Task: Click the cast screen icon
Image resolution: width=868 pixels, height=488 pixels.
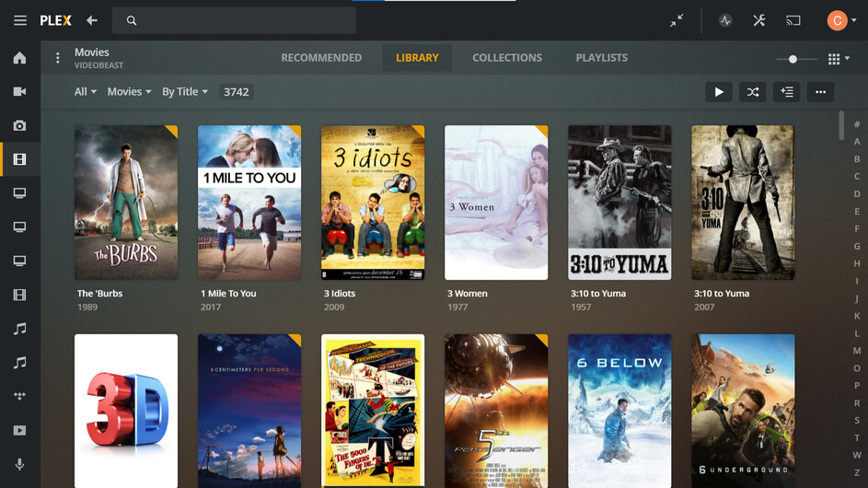Action: [793, 20]
